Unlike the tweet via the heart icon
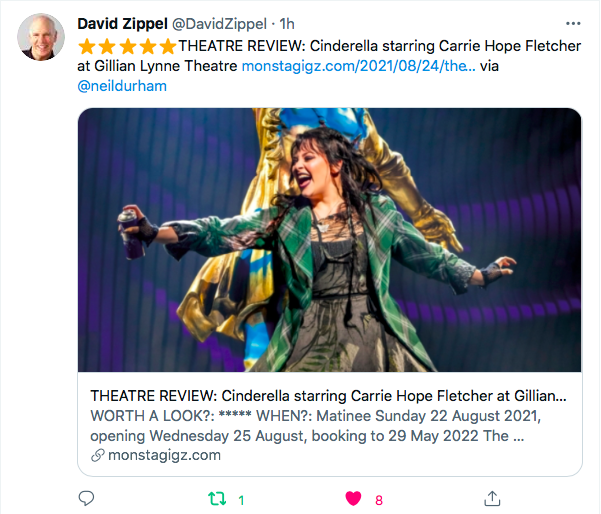 point(353,498)
